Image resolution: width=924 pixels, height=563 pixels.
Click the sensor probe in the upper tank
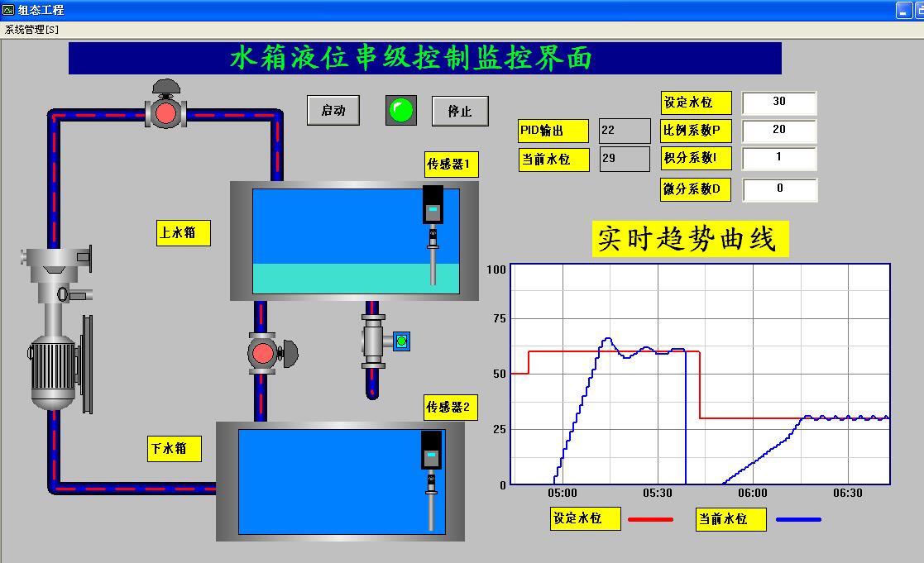coord(433,235)
